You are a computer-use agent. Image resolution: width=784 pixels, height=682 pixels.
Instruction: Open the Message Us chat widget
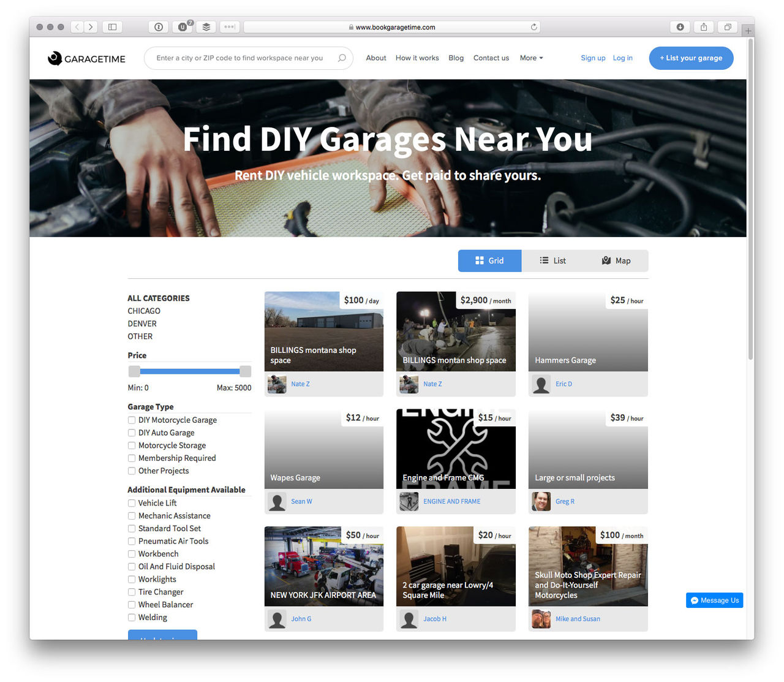[714, 601]
